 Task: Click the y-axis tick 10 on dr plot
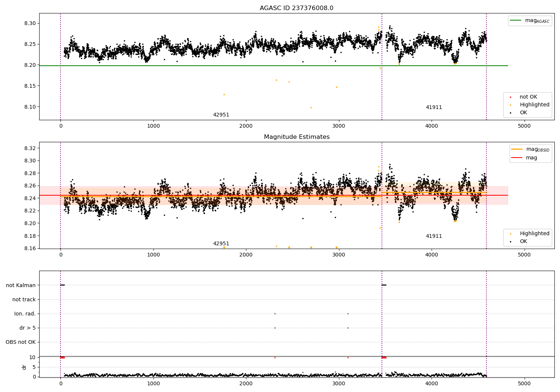[x=32, y=357]
